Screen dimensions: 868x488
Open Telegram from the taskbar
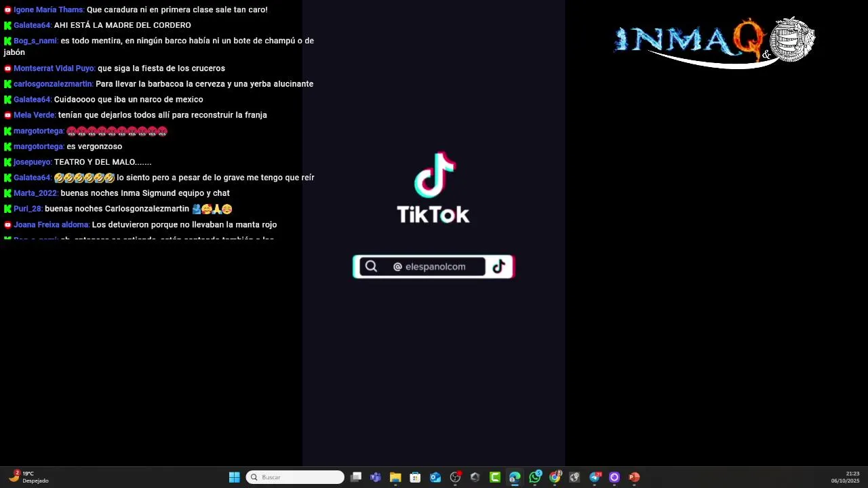pos(595,477)
